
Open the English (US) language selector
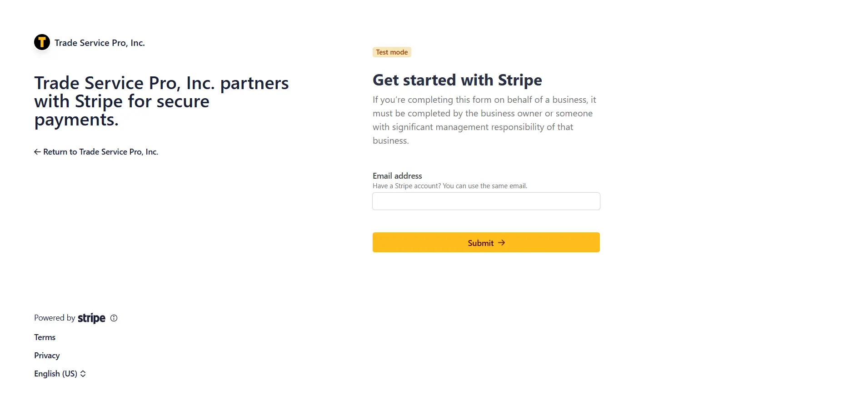[55, 373]
